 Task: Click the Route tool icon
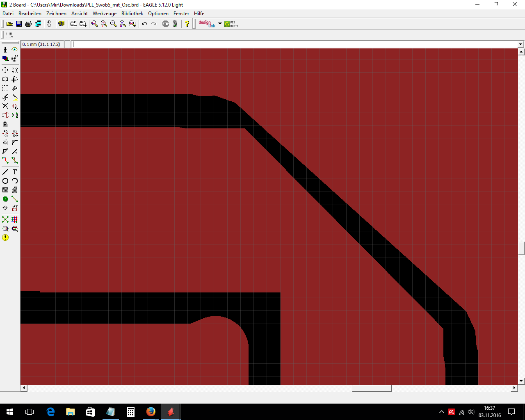click(5, 160)
